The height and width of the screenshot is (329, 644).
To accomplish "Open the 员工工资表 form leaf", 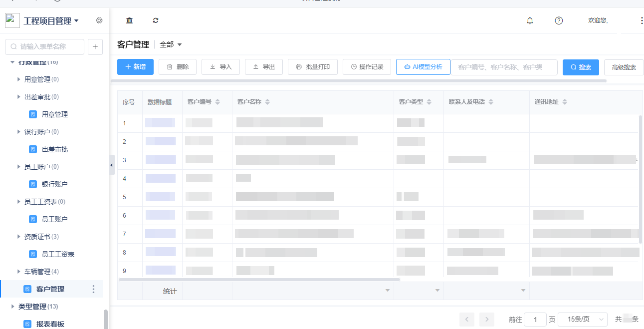I will pyautogui.click(x=58, y=254).
